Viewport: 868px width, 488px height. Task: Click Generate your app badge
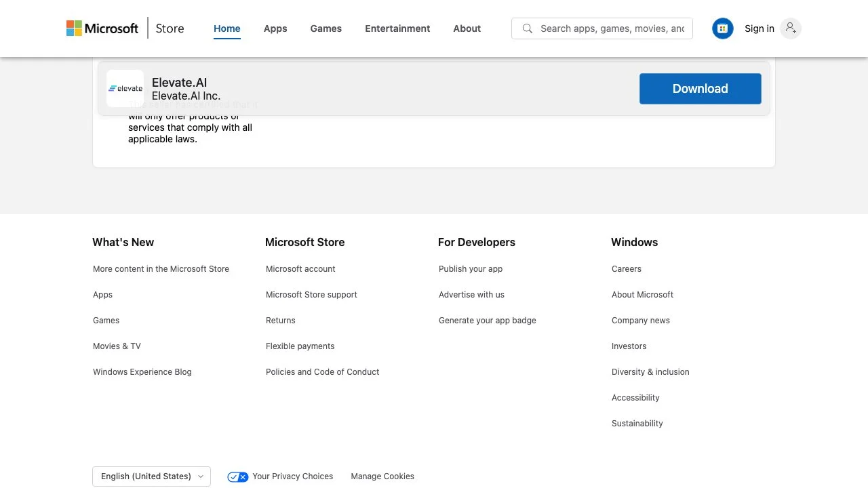pyautogui.click(x=488, y=321)
